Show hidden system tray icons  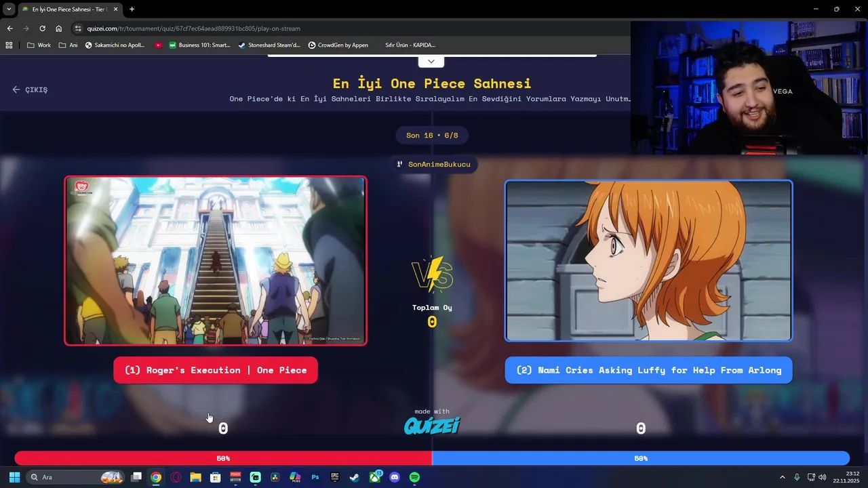[782, 477]
